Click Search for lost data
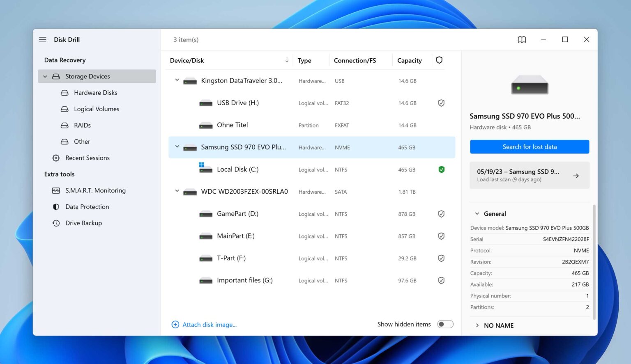Image resolution: width=631 pixels, height=364 pixels. click(x=529, y=147)
